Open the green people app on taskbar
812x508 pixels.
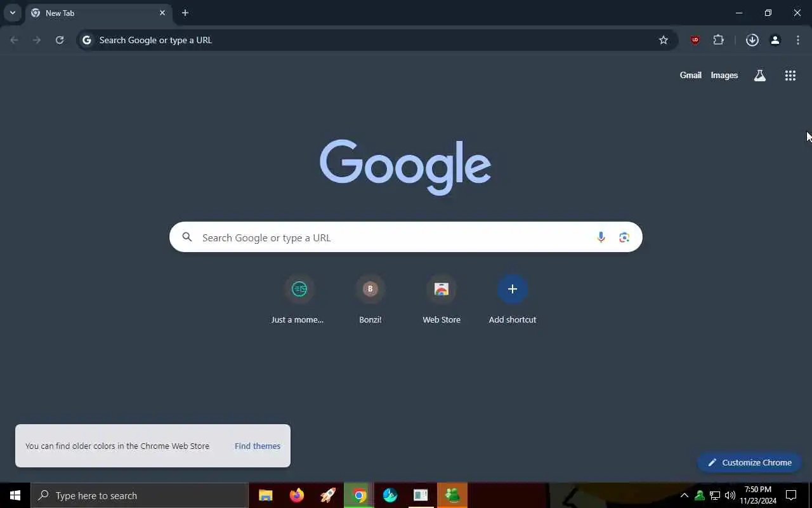coord(452,495)
